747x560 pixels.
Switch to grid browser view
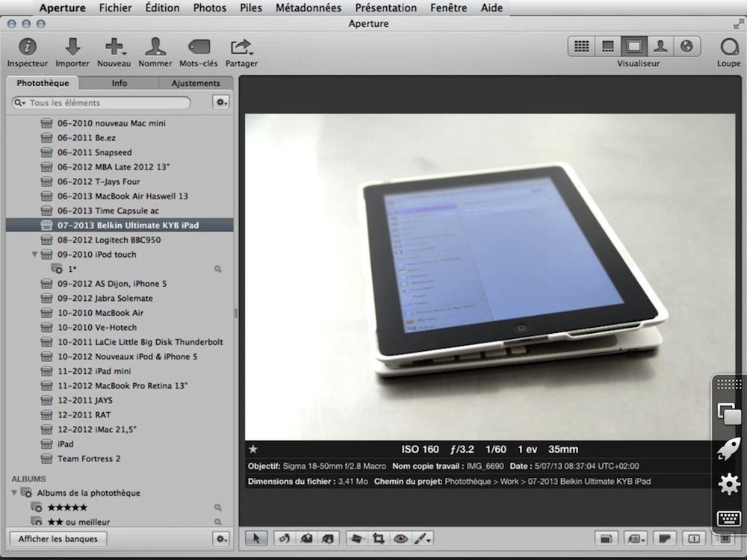click(x=581, y=46)
